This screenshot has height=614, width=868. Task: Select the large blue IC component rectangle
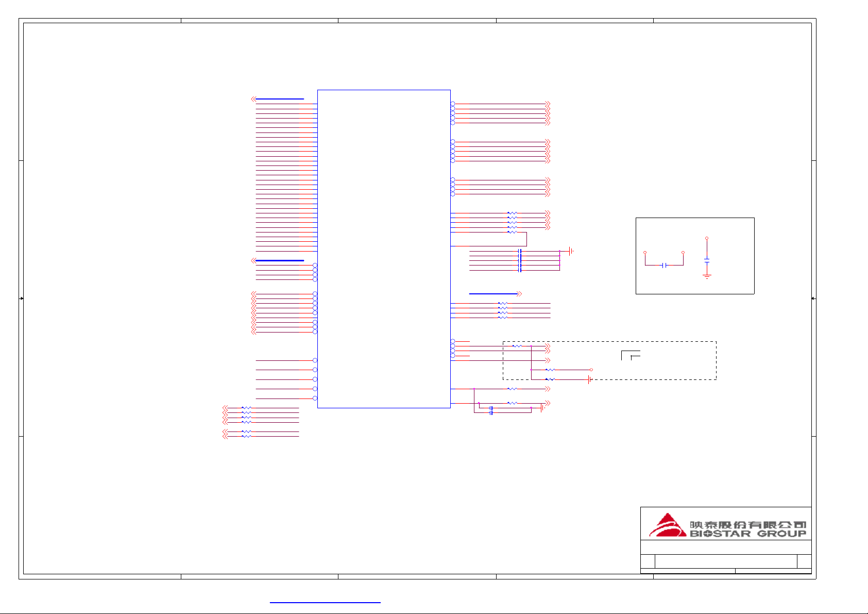(384, 249)
